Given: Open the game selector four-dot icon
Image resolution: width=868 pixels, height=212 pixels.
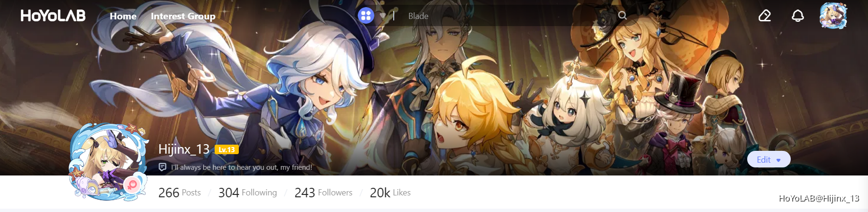Looking at the screenshot, I should point(366,16).
